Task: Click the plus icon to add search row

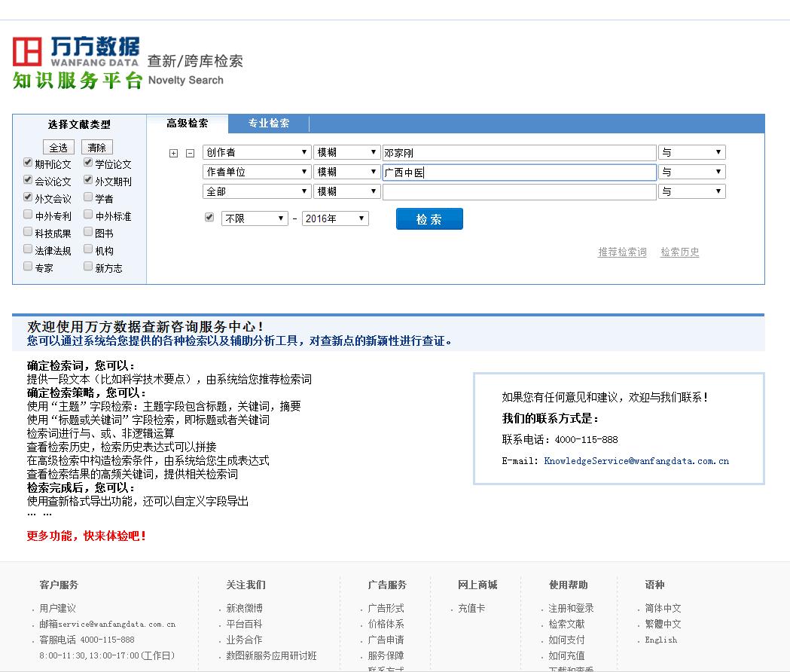Action: (174, 153)
